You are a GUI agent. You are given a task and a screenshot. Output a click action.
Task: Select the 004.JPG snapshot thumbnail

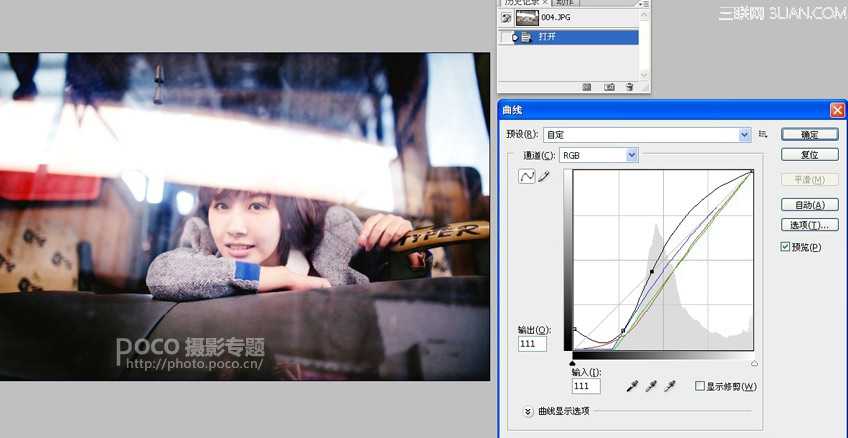coord(527,18)
